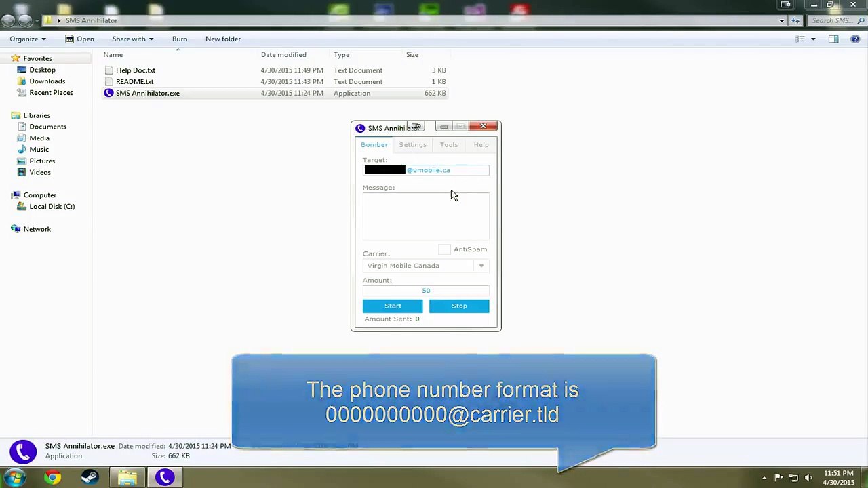The image size is (868, 488).
Task: Open the Help tab in SMS Annihilator
Action: 481,144
